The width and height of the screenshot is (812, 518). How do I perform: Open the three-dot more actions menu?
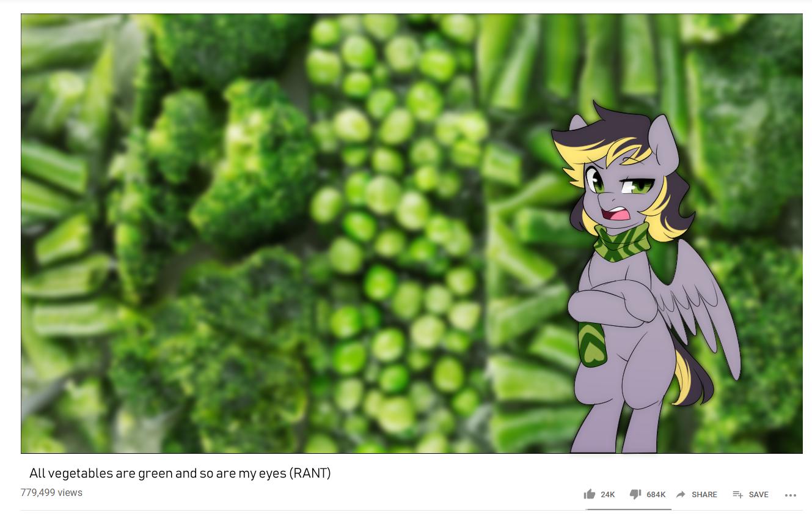(x=791, y=495)
